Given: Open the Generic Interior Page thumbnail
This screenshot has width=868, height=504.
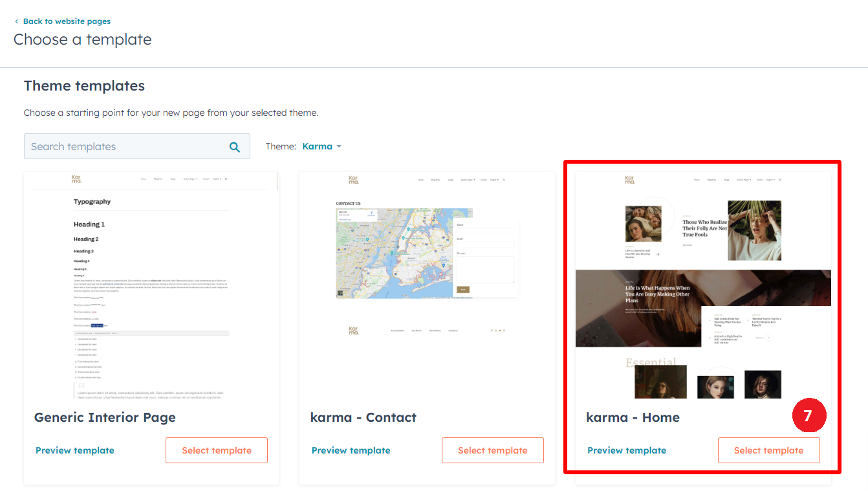Looking at the screenshot, I should tap(151, 285).
